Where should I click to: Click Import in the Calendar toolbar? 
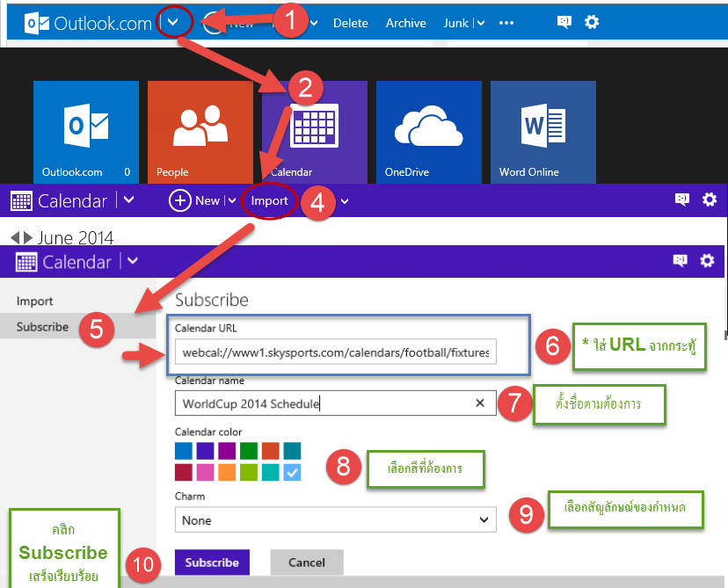click(x=269, y=201)
